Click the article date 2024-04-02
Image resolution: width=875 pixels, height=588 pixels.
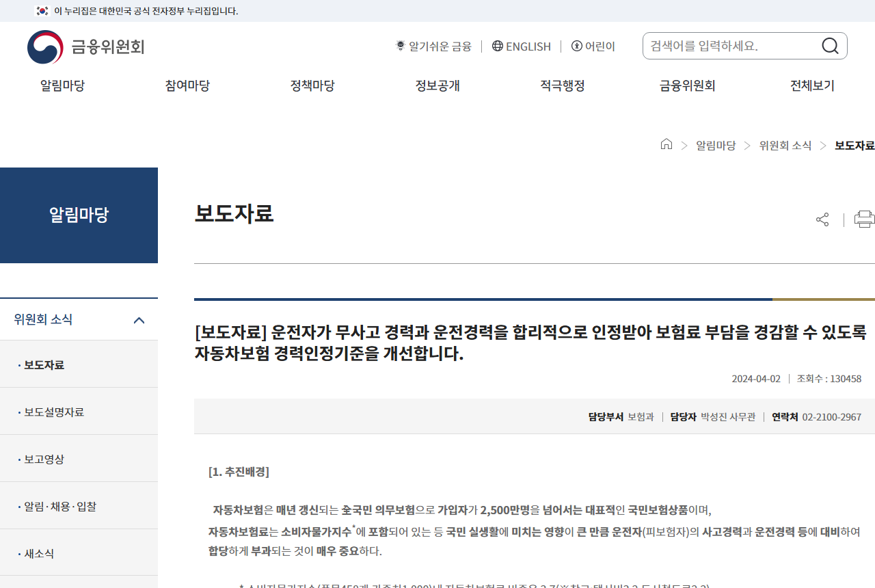click(756, 379)
